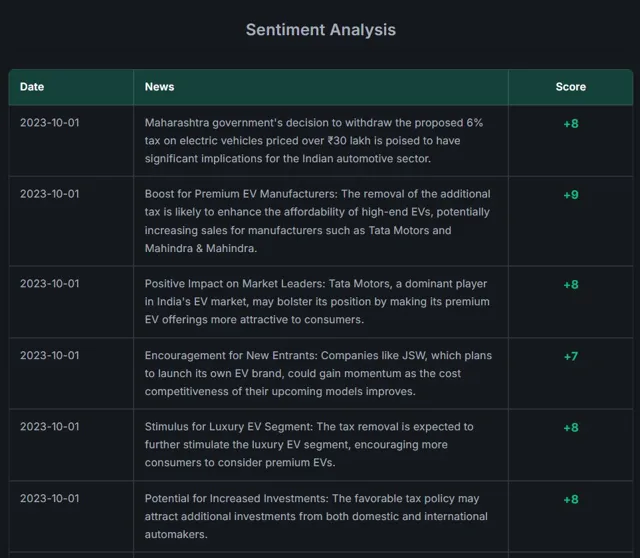Click the date in Premium EV Manufacturers row
This screenshot has width=640, height=558.
[49, 194]
